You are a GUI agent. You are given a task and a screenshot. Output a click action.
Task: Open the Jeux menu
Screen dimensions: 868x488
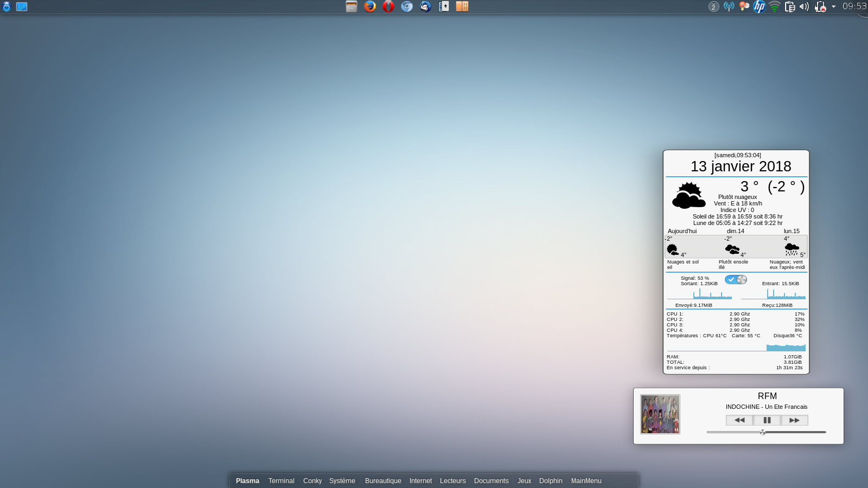tap(524, 481)
